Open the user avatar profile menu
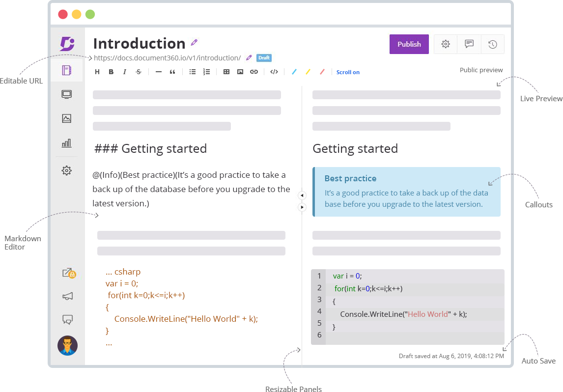The width and height of the screenshot is (563, 392). pos(67,345)
